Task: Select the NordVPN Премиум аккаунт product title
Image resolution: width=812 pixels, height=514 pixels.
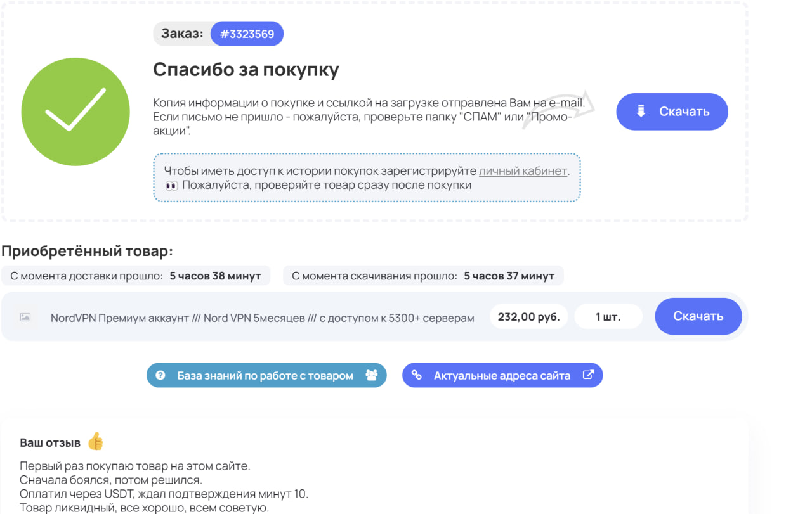Action: pyautogui.click(x=262, y=318)
